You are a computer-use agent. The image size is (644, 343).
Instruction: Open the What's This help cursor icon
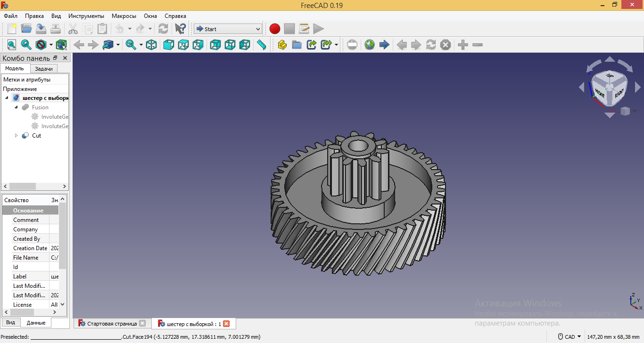pyautogui.click(x=180, y=29)
